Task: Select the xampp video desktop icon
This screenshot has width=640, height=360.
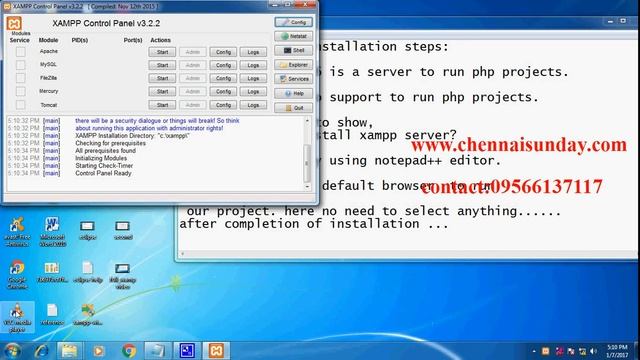Action: [x=122, y=276]
